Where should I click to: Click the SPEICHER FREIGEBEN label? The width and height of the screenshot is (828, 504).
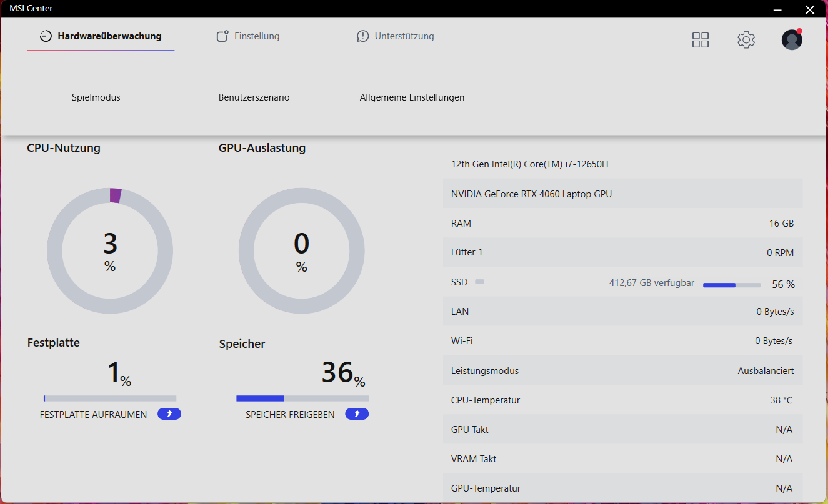290,415
